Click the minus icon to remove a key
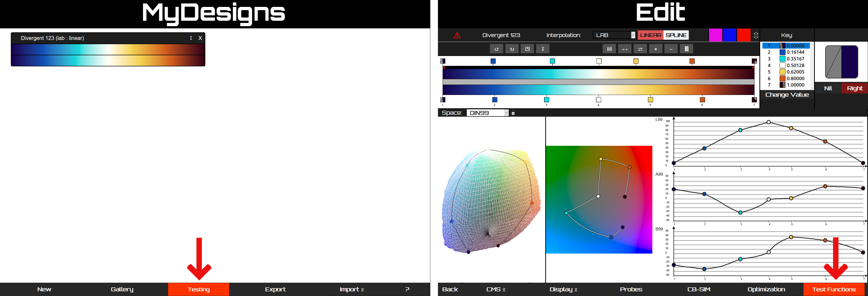Viewport: 868px width, 296px height. pos(671,49)
